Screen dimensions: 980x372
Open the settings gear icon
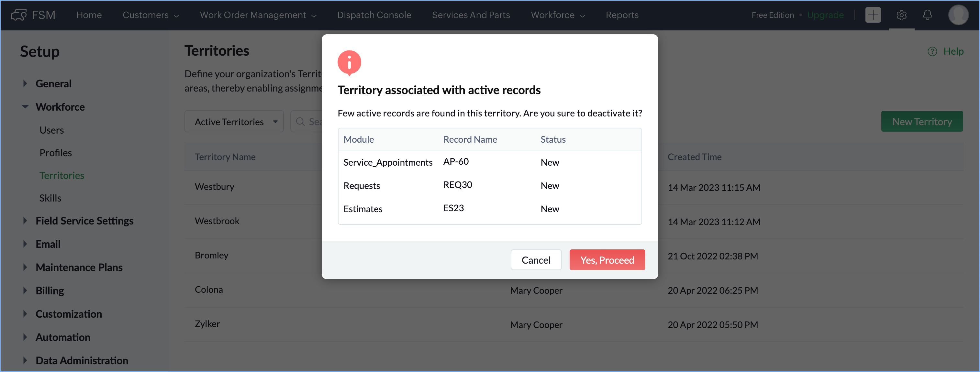pos(901,15)
